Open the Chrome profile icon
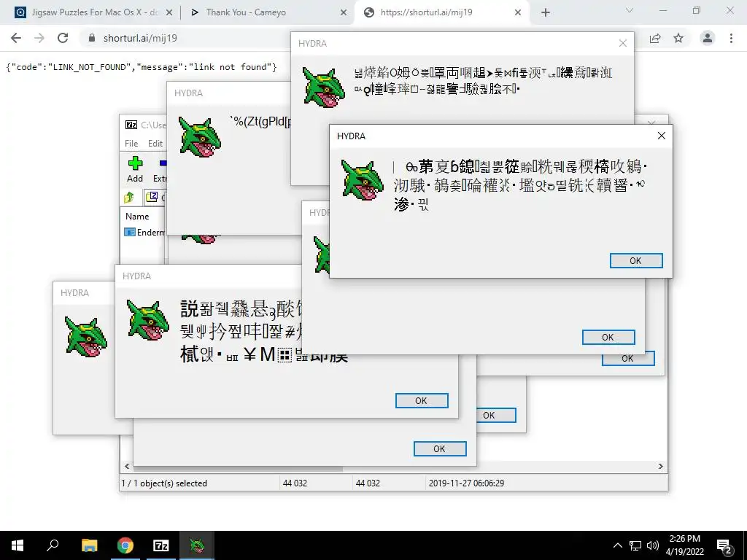 [708, 38]
